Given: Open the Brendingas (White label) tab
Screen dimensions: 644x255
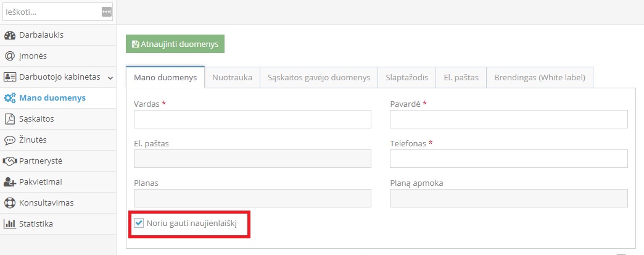Looking at the screenshot, I should (x=539, y=78).
